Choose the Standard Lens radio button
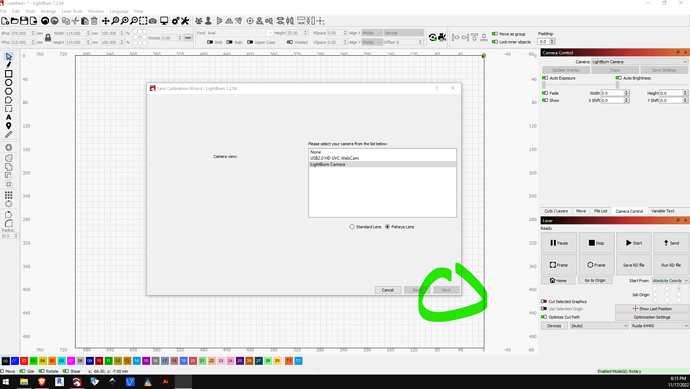The height and width of the screenshot is (389, 690). point(352,227)
